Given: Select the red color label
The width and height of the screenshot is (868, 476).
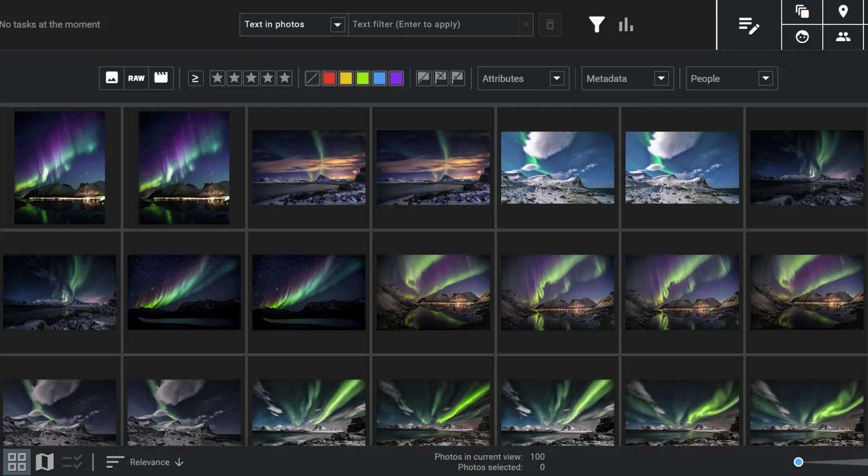Looking at the screenshot, I should pyautogui.click(x=329, y=78).
